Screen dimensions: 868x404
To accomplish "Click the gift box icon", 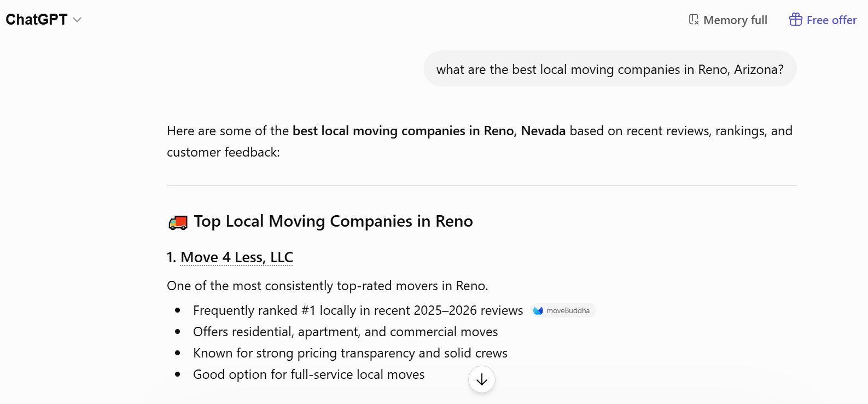I will (x=795, y=20).
